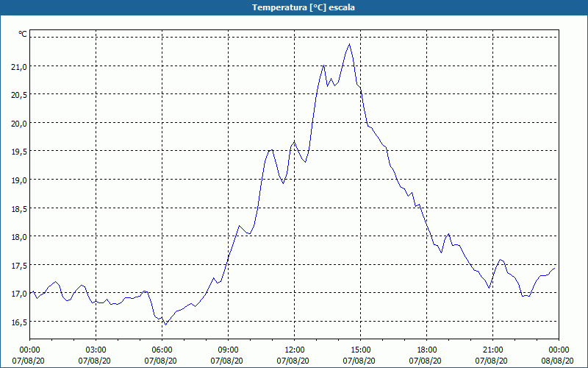Screen dimensions: 588x368
Task: Click the 20,5 y-axis value
Action: point(19,96)
